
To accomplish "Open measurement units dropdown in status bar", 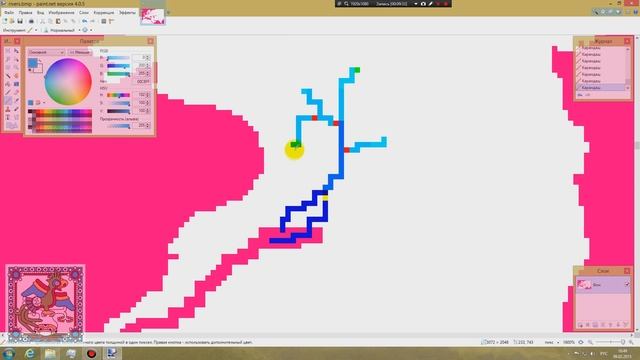I will 558,342.
